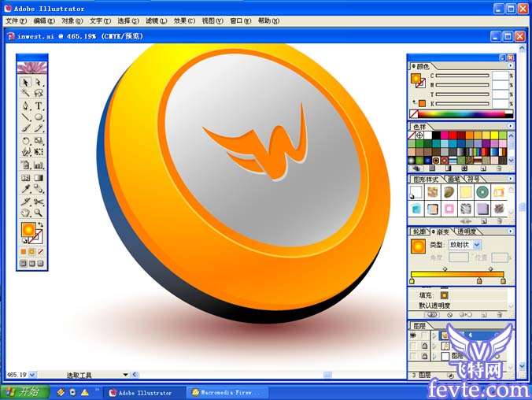Pick the Column Graph tool
The height and width of the screenshot is (400, 532).
(39, 165)
